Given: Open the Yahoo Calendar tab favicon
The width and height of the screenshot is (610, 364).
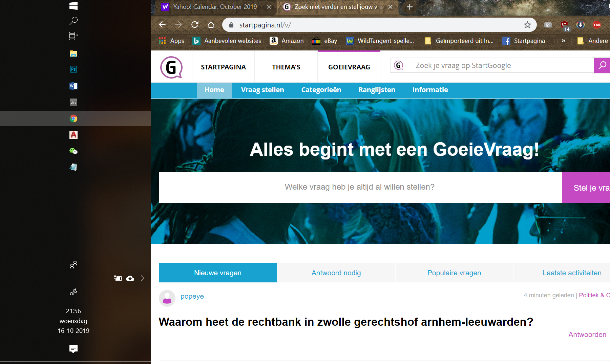Looking at the screenshot, I should click(165, 6).
